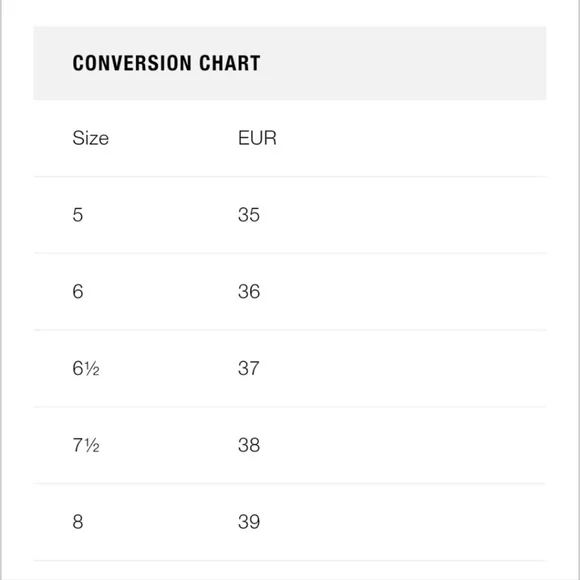Click the EUR 36 value
This screenshot has width=580, height=580.
click(249, 291)
